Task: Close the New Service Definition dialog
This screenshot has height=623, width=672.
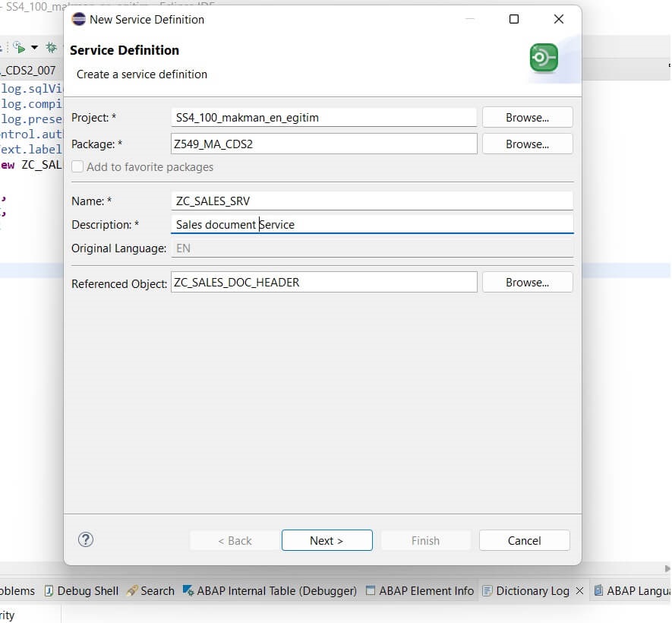Action: 558,19
